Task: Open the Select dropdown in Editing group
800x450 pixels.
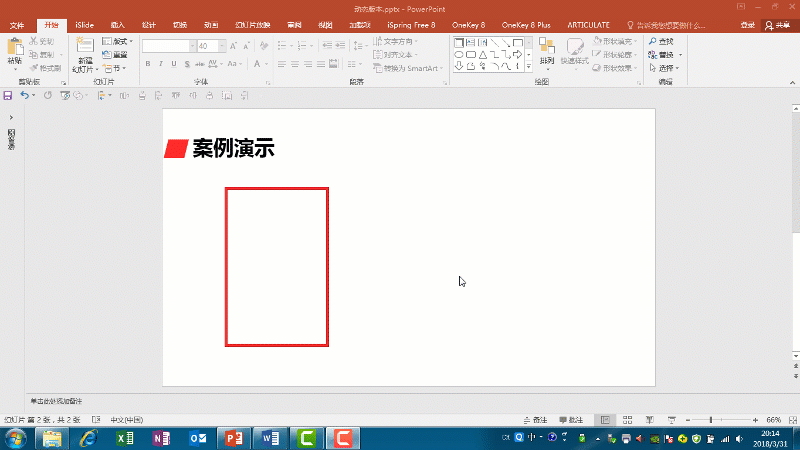Action: (x=664, y=68)
